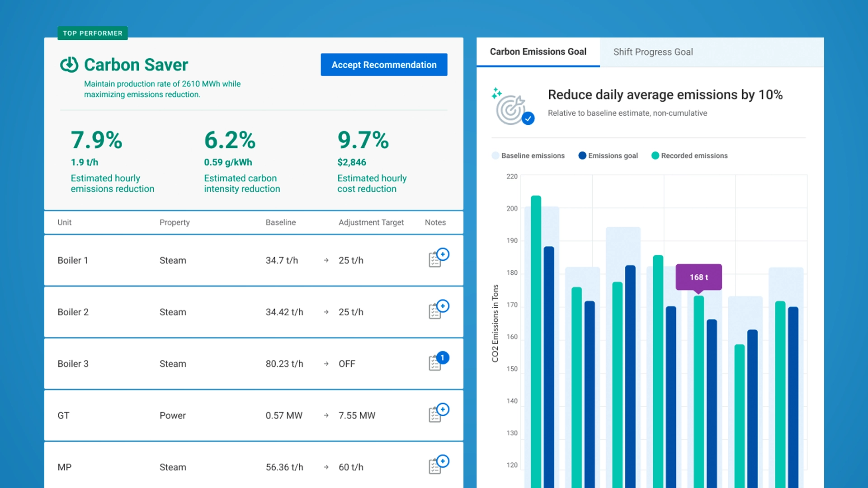Image resolution: width=868 pixels, height=488 pixels.
Task: Select the Property column header
Action: (175, 222)
